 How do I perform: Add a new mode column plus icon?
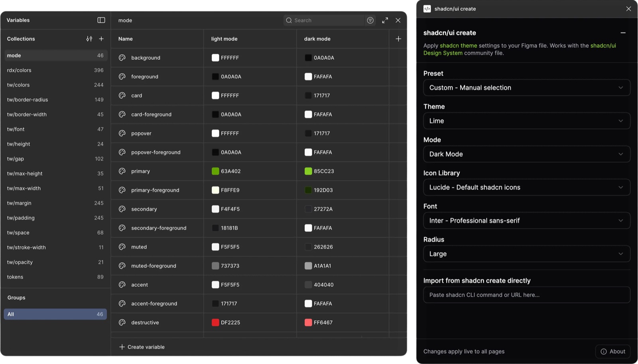(398, 39)
